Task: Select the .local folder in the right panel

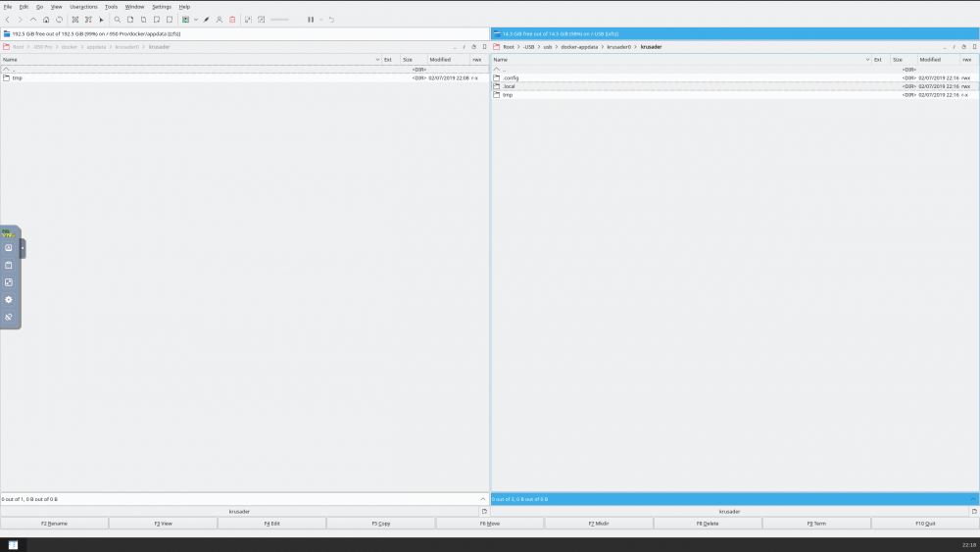Action: pos(735,86)
